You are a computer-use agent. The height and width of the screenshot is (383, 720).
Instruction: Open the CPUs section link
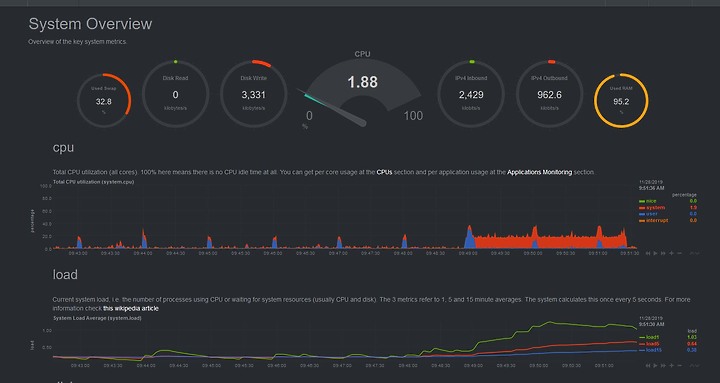click(384, 172)
